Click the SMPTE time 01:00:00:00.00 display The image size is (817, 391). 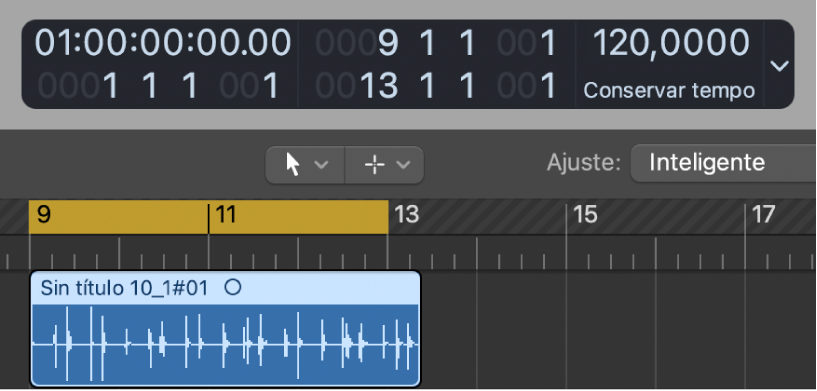click(x=163, y=43)
